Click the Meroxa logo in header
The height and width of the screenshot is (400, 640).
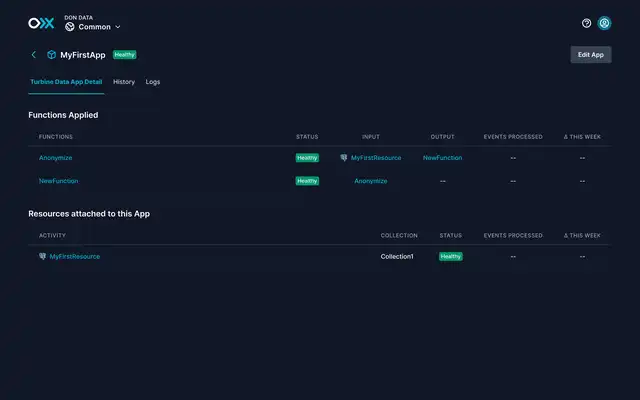41,23
